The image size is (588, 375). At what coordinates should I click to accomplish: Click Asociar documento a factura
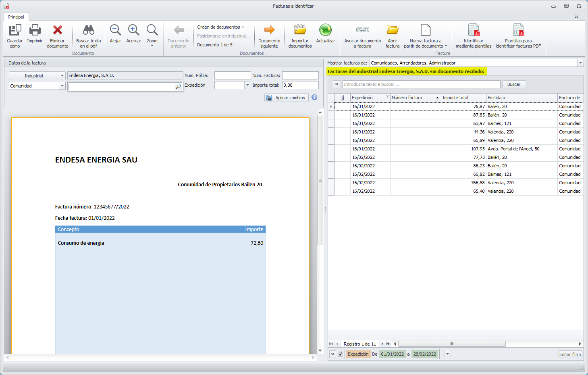(362, 31)
